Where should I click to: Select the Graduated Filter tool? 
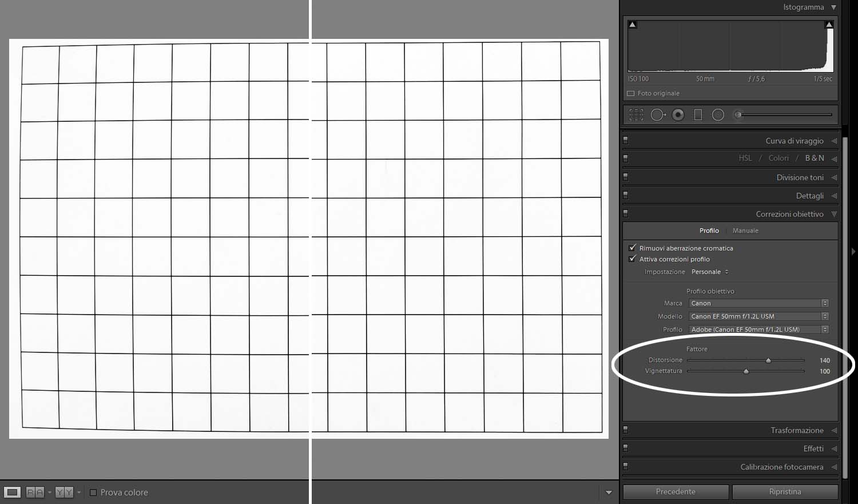(698, 115)
